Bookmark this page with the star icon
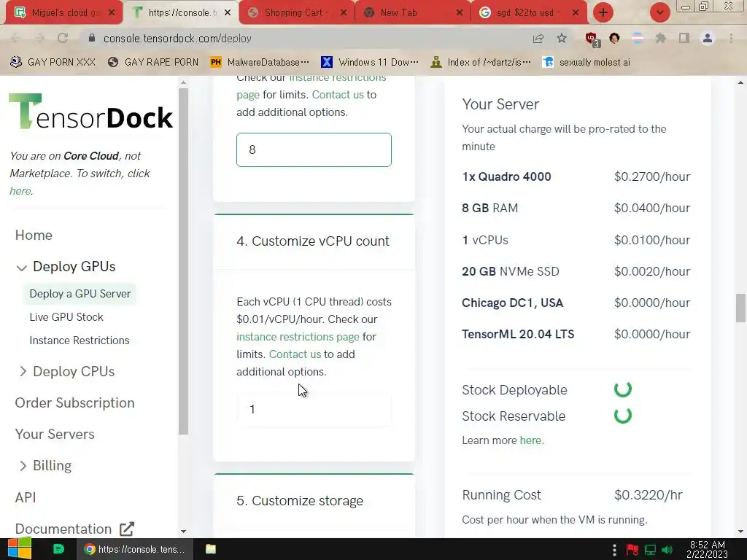Image resolution: width=747 pixels, height=560 pixels. pyautogui.click(x=562, y=38)
